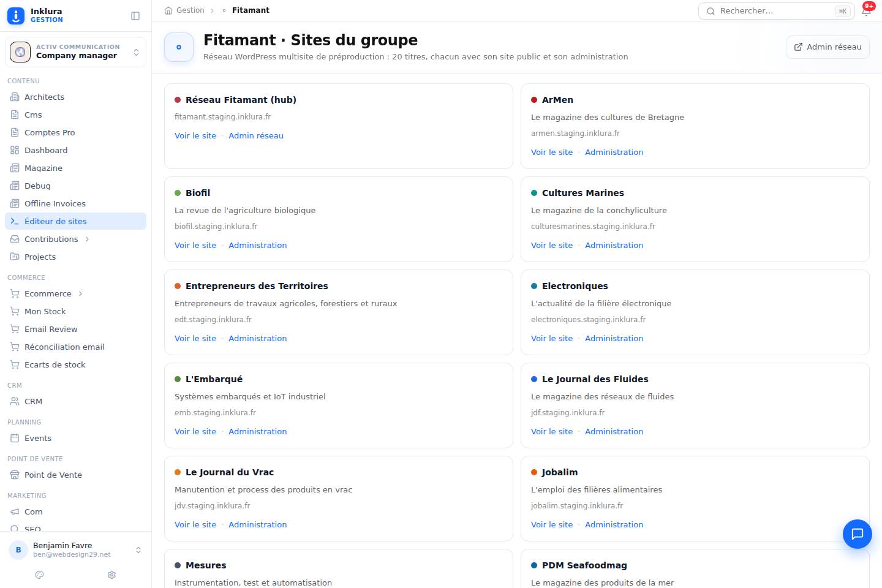Click the biofil.staging.inklura.fr URL text

click(216, 227)
